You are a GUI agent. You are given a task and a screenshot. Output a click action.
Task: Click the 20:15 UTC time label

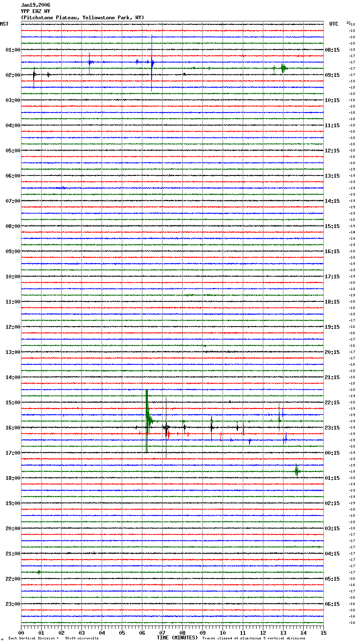pyautogui.click(x=332, y=352)
